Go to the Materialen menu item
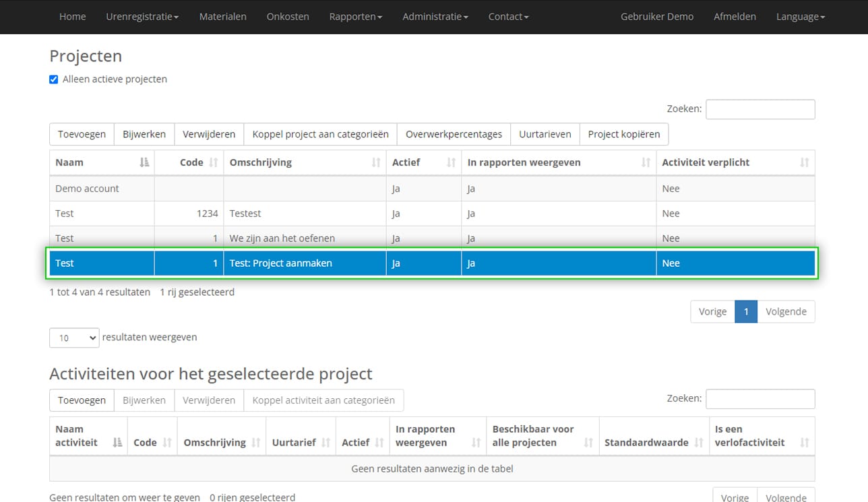This screenshot has width=868, height=502. (x=223, y=16)
